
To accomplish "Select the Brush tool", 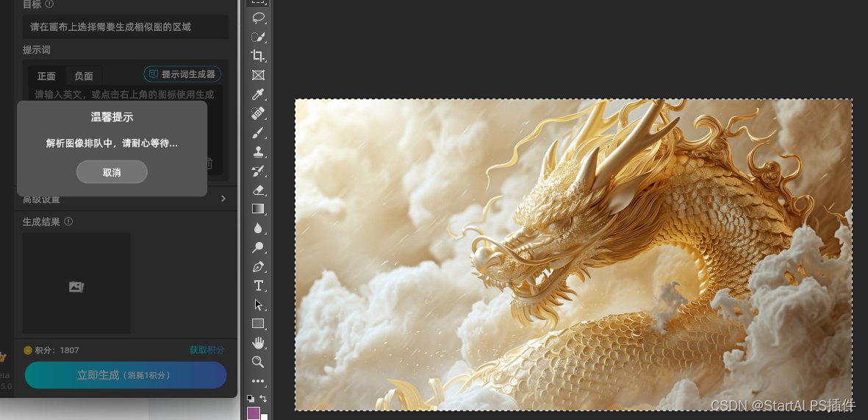I will (x=258, y=132).
